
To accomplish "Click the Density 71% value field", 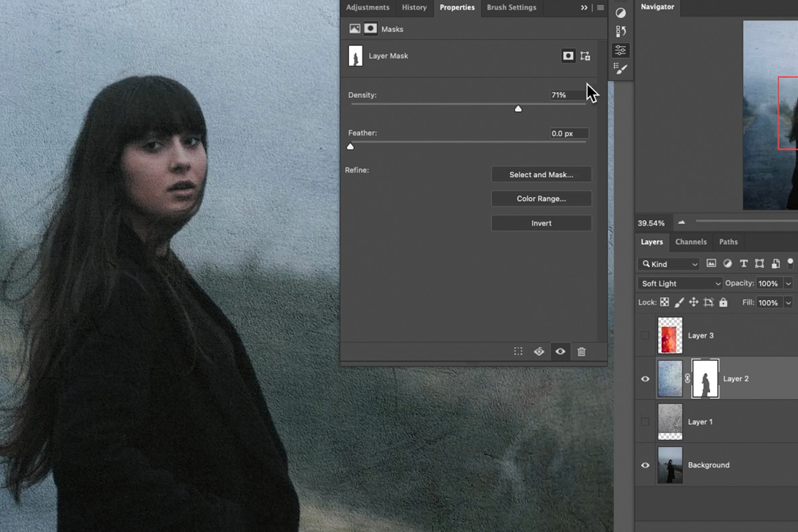I will point(568,95).
